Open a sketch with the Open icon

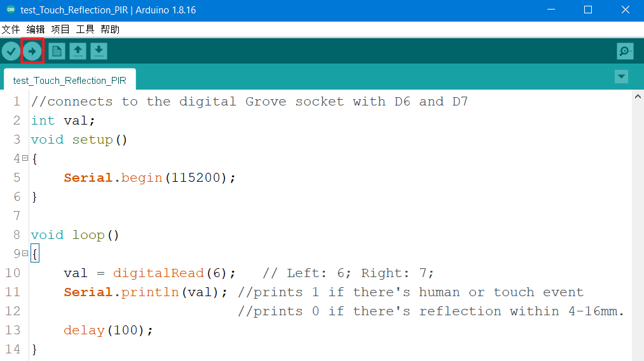(x=78, y=51)
